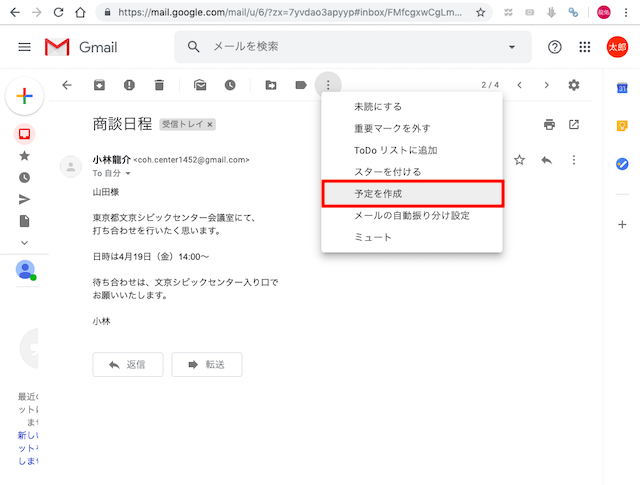
Task: Get add-ons with plus icon
Action: pyautogui.click(x=622, y=225)
